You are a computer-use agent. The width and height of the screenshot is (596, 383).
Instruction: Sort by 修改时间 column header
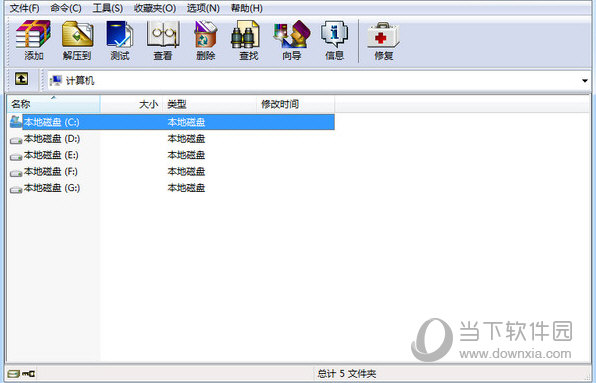point(296,104)
